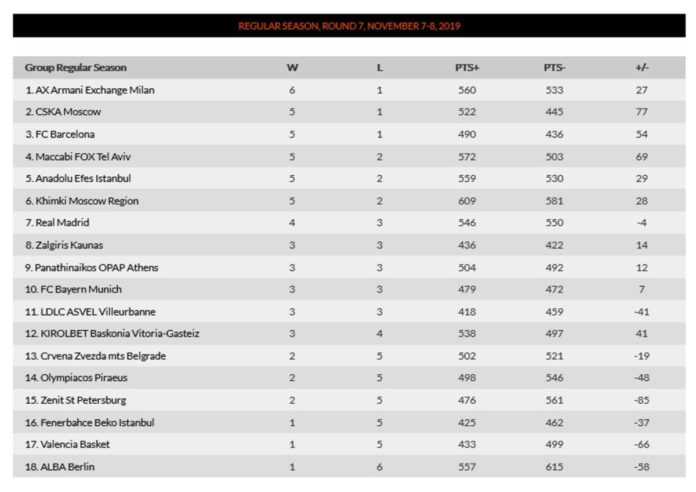Screen dimensions: 696x492
Task: Sort by the W column header
Action: [292, 68]
